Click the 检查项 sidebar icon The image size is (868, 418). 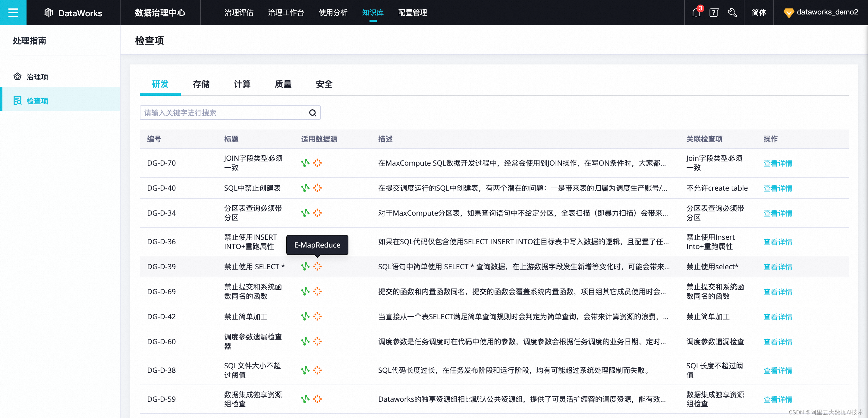point(17,100)
